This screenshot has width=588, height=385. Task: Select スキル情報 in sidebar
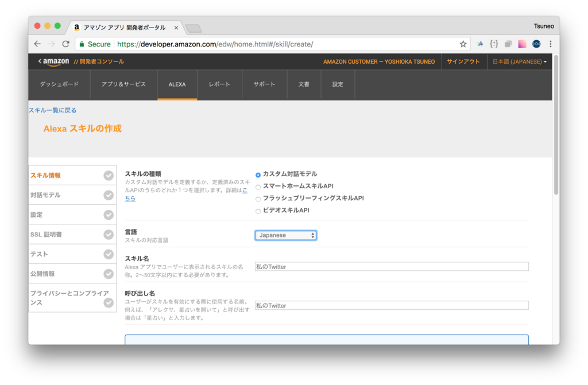pos(72,176)
